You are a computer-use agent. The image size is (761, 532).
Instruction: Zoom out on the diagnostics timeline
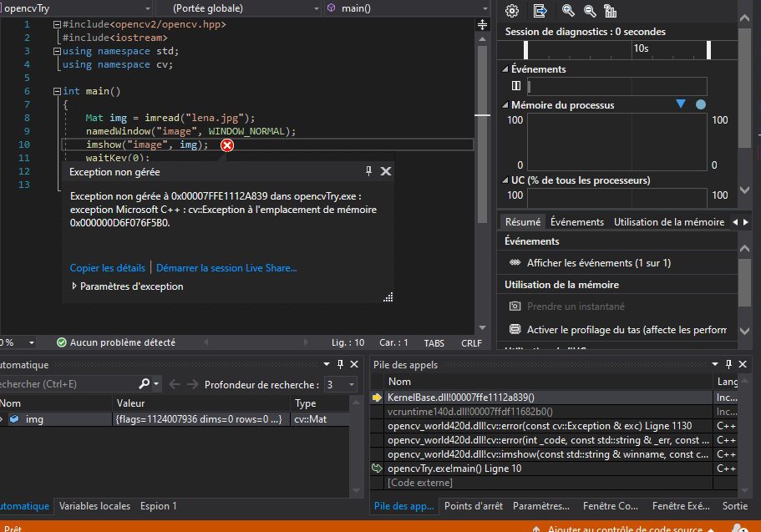pos(590,11)
